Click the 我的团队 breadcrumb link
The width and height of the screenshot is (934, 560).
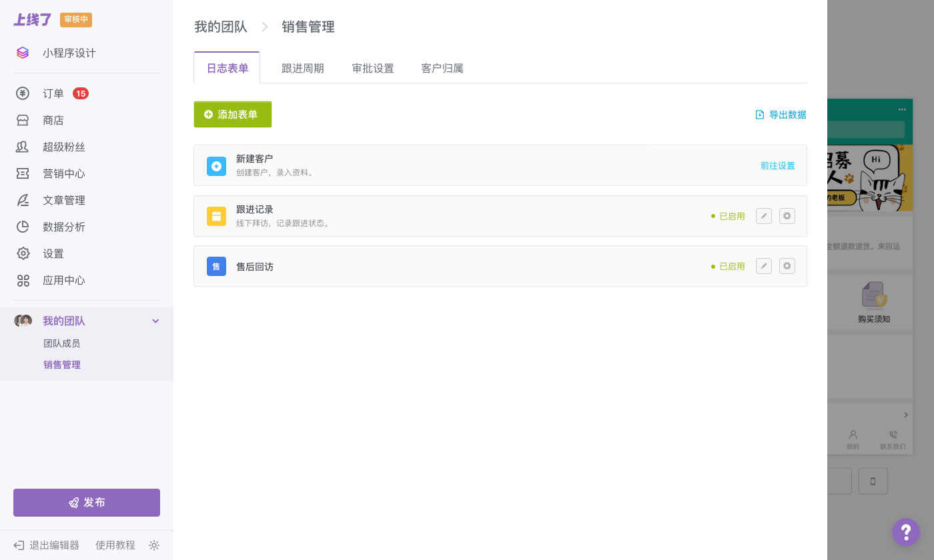click(x=221, y=27)
